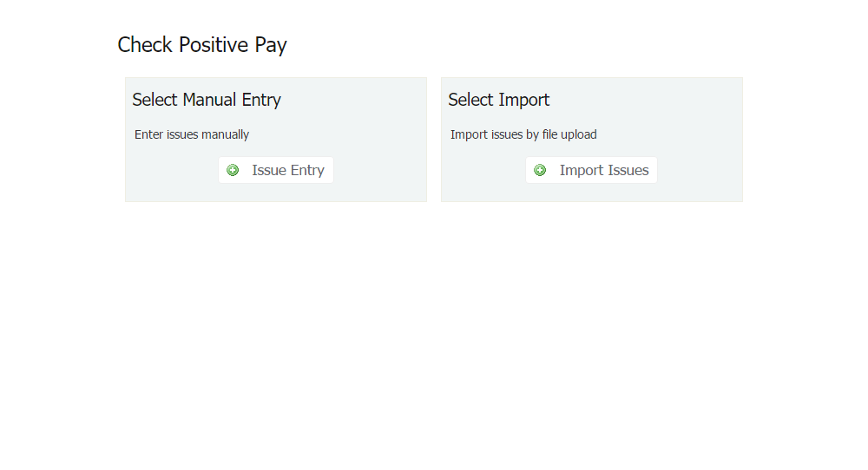The image size is (868, 470).
Task: Click the green plus icon beside Import Issues
Action: pyautogui.click(x=540, y=170)
